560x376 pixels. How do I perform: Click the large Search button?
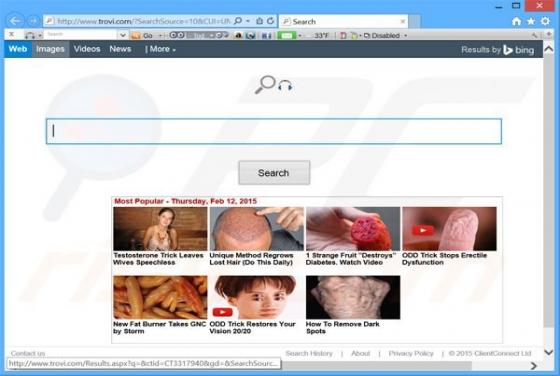[274, 173]
